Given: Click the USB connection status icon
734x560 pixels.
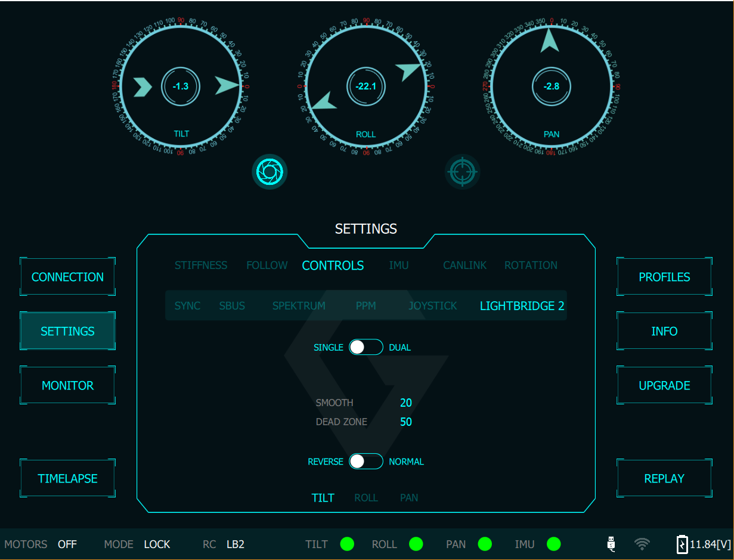Looking at the screenshot, I should pos(611,544).
